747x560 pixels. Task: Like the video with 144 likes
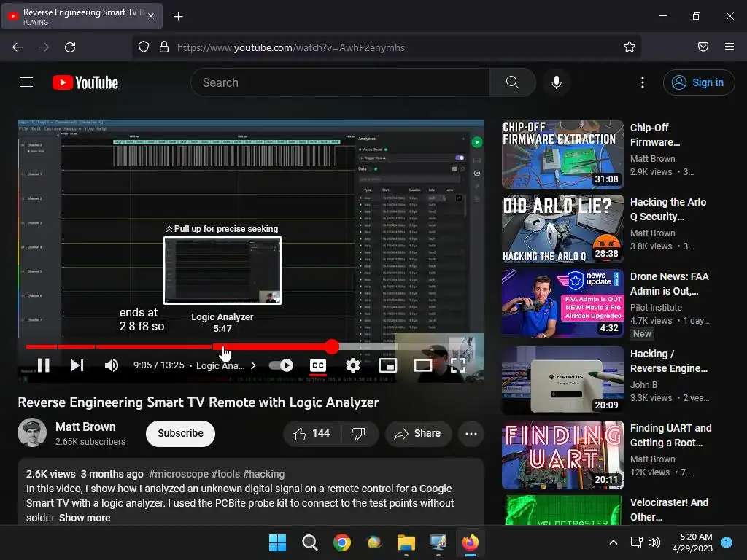click(312, 433)
